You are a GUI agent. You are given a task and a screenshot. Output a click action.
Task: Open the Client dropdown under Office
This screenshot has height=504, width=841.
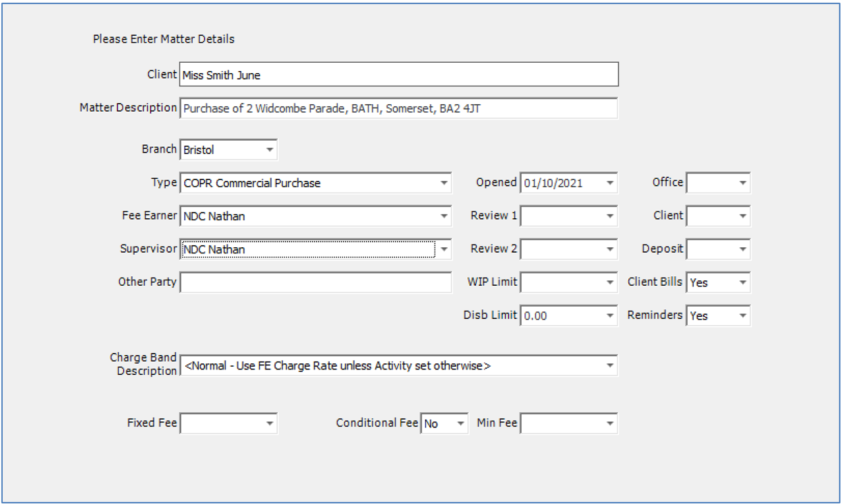[x=742, y=216]
